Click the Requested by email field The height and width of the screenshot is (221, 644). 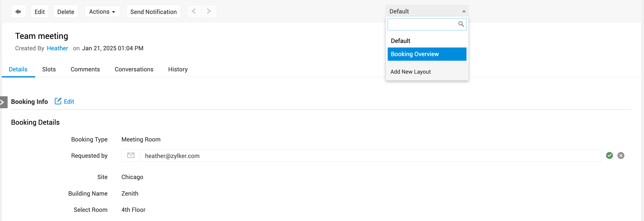point(370,156)
